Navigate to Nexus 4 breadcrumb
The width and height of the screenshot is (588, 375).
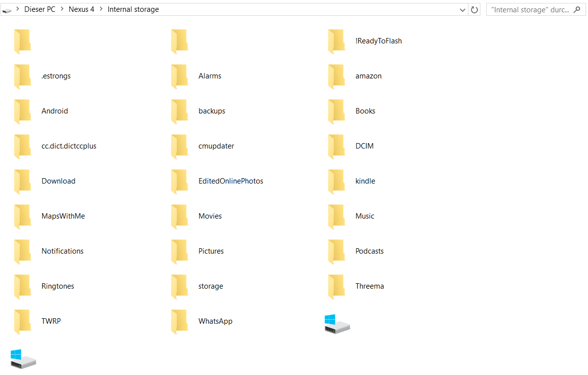(81, 9)
